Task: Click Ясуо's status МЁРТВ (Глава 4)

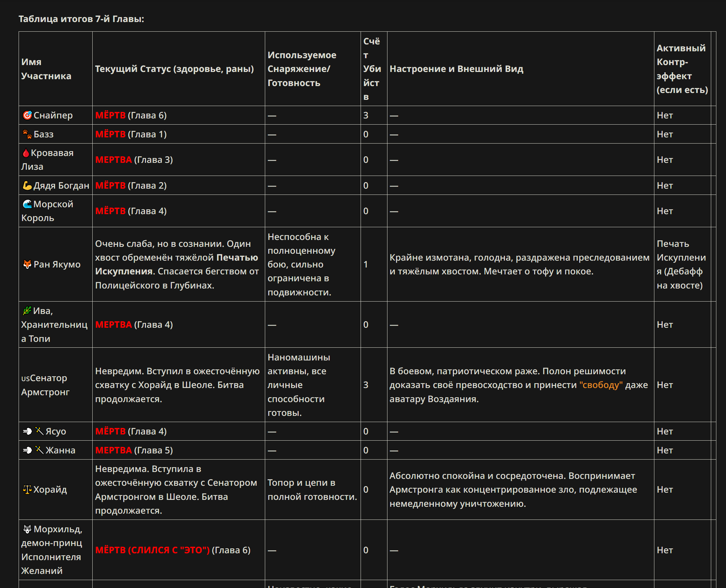Action: [131, 431]
